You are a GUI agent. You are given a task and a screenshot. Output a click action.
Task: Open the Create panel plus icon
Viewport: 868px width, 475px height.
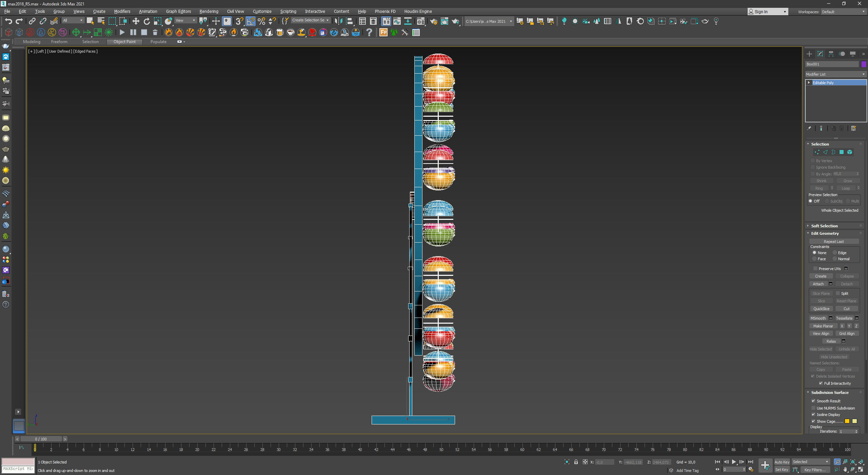pyautogui.click(x=809, y=54)
